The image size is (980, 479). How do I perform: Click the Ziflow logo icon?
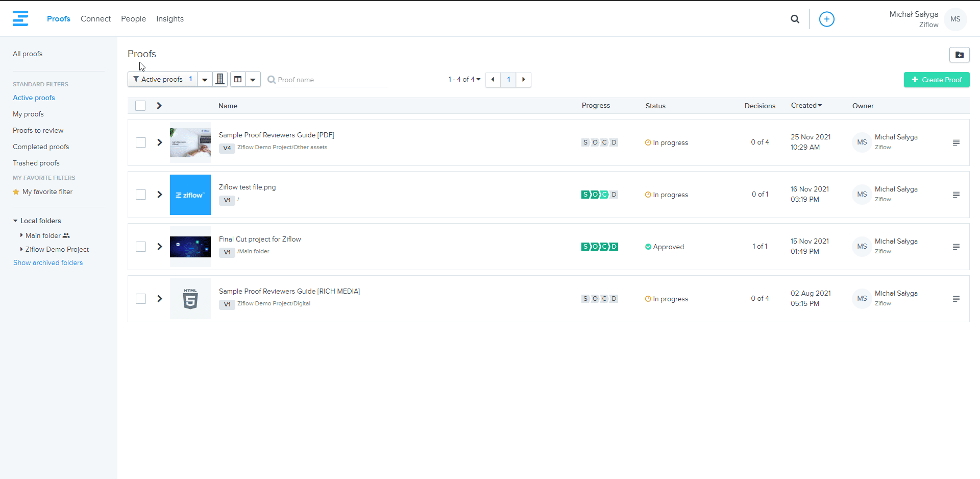pyautogui.click(x=20, y=18)
